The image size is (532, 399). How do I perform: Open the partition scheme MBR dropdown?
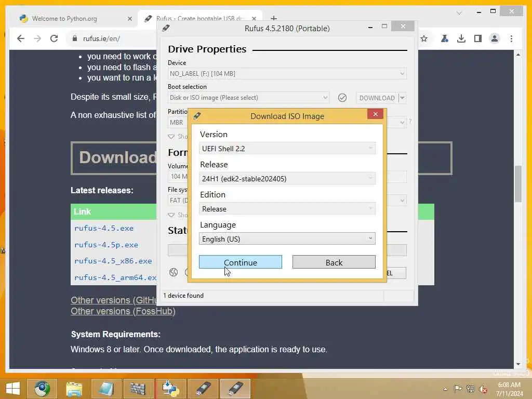(178, 122)
